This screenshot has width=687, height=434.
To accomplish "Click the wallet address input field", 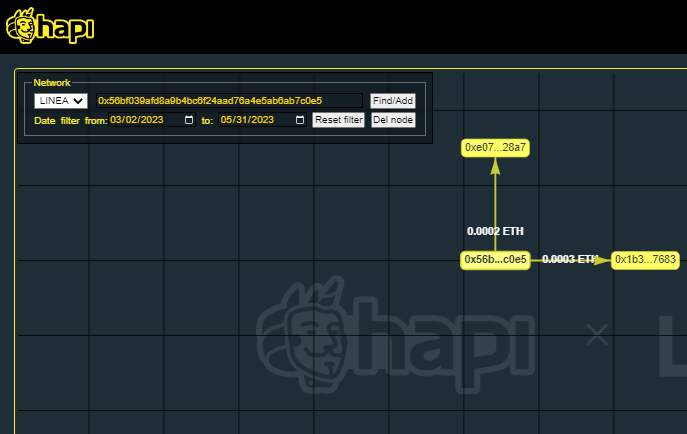I will (230, 101).
